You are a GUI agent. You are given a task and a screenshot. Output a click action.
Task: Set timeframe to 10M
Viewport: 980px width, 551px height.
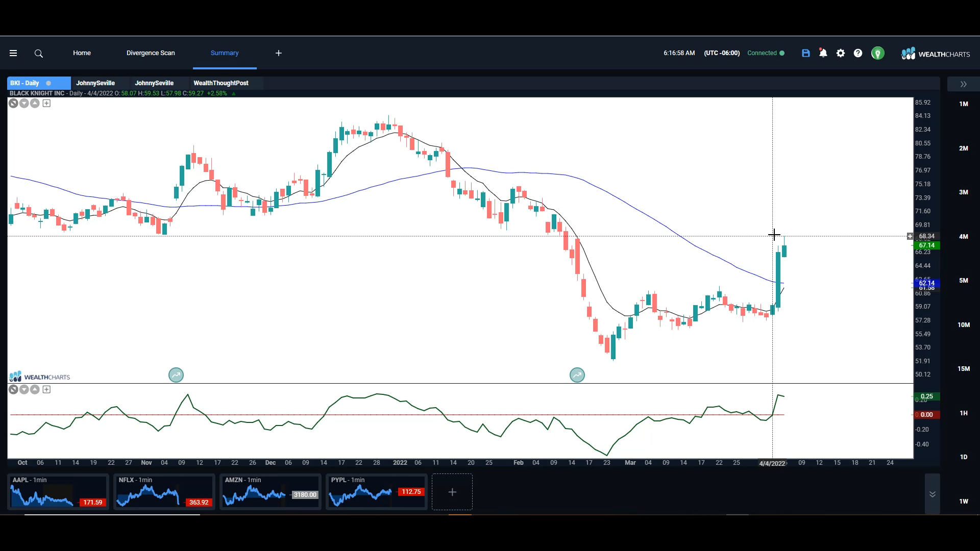tap(964, 325)
